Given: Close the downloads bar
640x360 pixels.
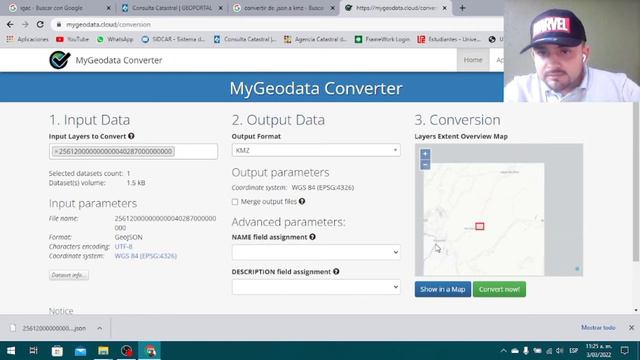Looking at the screenshot, I should pyautogui.click(x=631, y=328).
